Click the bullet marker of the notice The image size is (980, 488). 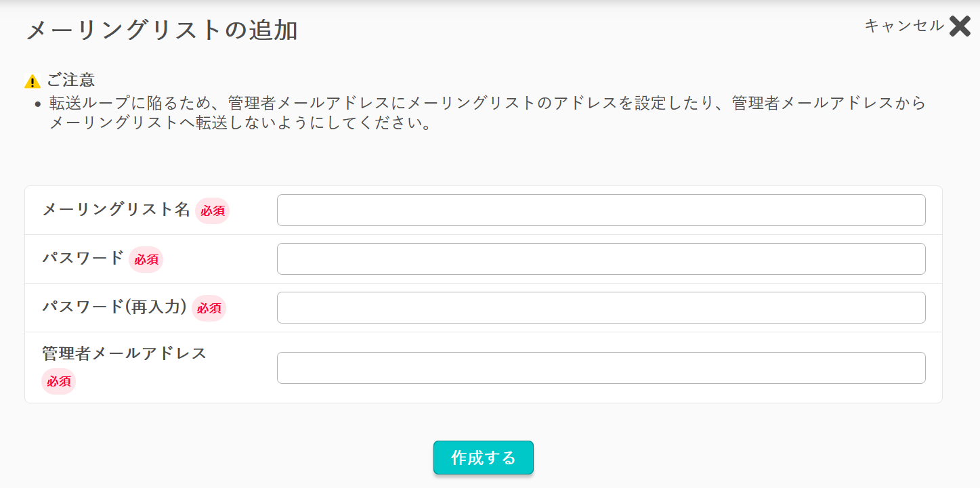click(x=38, y=104)
